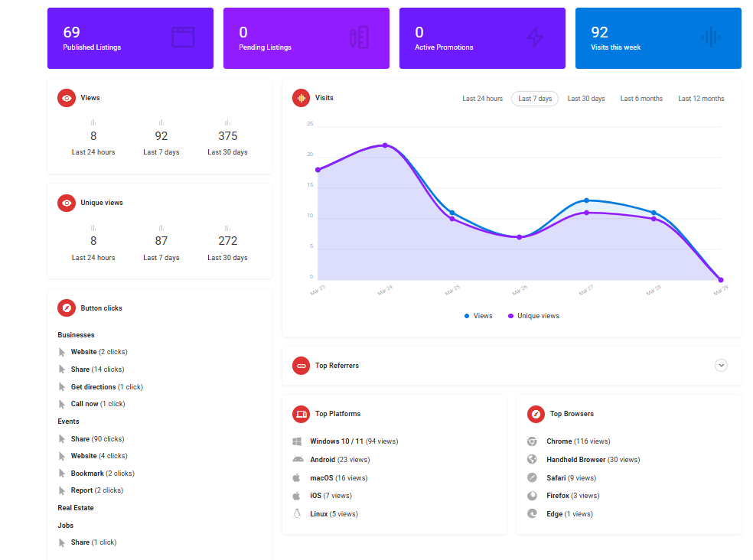753x560 pixels.
Task: Open the Published Listings card
Action: coord(129,38)
